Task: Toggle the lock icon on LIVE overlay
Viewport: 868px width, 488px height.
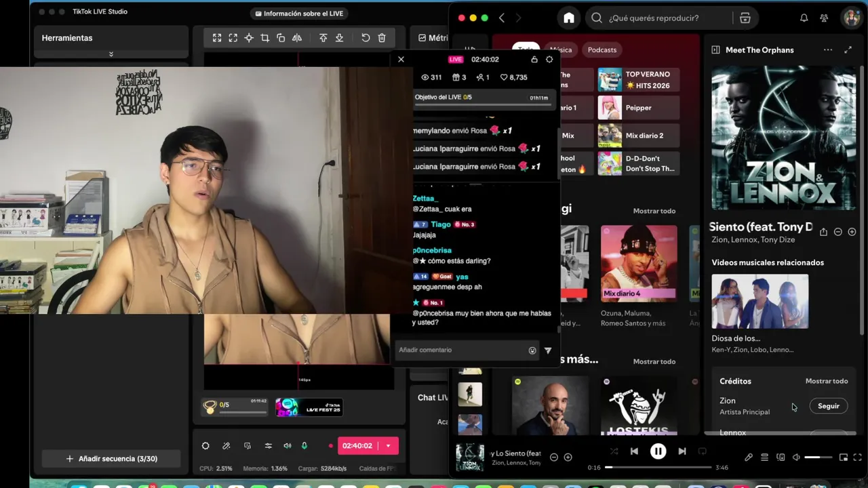Action: [534, 60]
